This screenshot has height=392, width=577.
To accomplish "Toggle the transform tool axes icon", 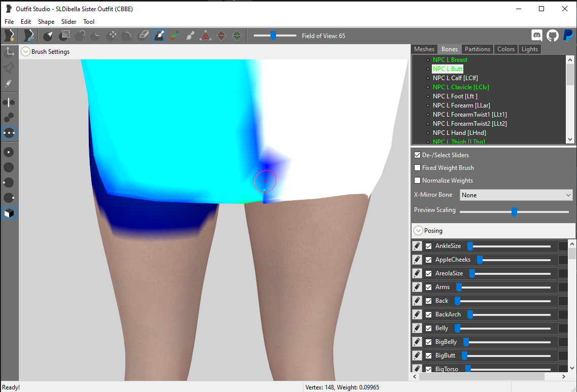I will (9, 52).
